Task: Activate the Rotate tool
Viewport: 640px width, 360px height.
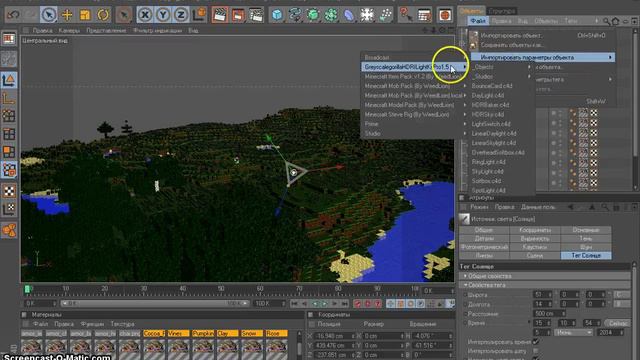Action: [x=103, y=15]
